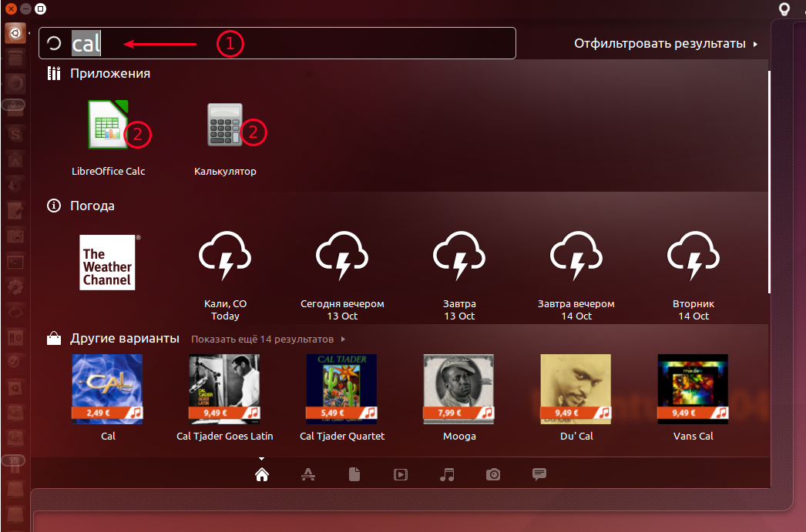
Task: Expand Показать ещё 14 результатов
Action: [x=268, y=340]
